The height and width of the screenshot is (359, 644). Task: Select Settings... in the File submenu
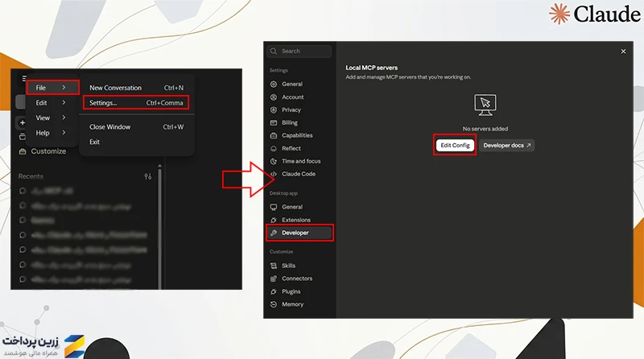136,103
